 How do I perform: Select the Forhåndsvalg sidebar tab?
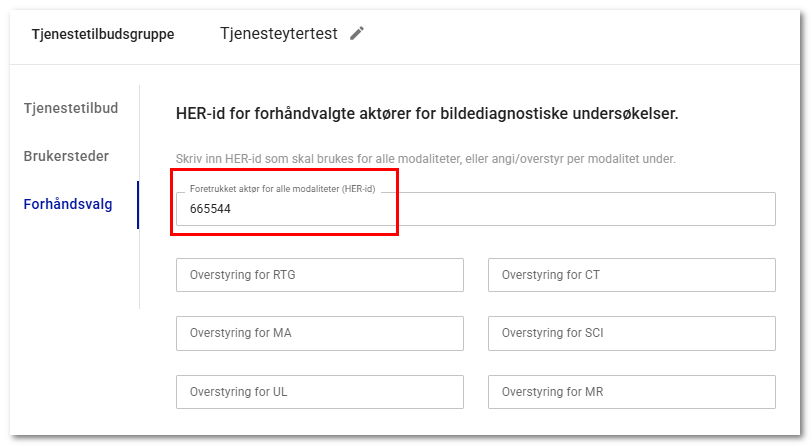point(68,205)
